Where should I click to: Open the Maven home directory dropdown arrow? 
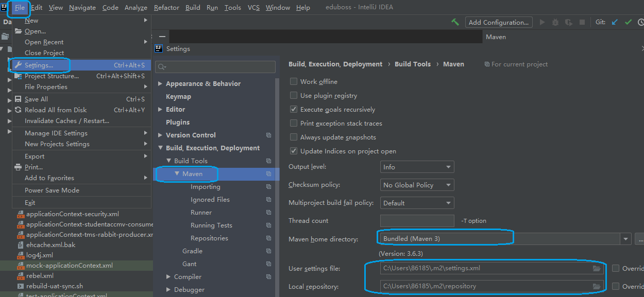tap(626, 239)
